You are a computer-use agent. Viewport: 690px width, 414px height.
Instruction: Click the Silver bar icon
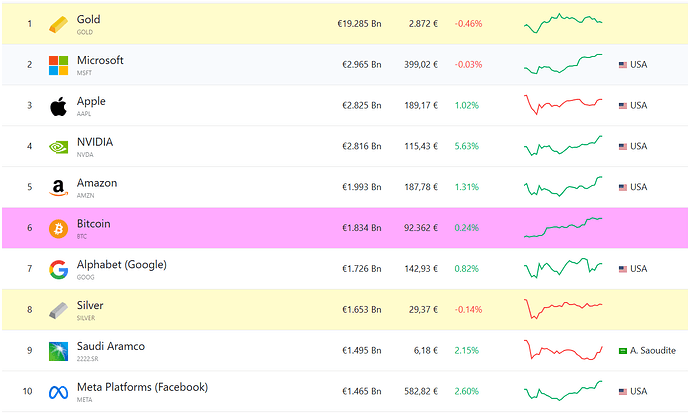coord(58,311)
